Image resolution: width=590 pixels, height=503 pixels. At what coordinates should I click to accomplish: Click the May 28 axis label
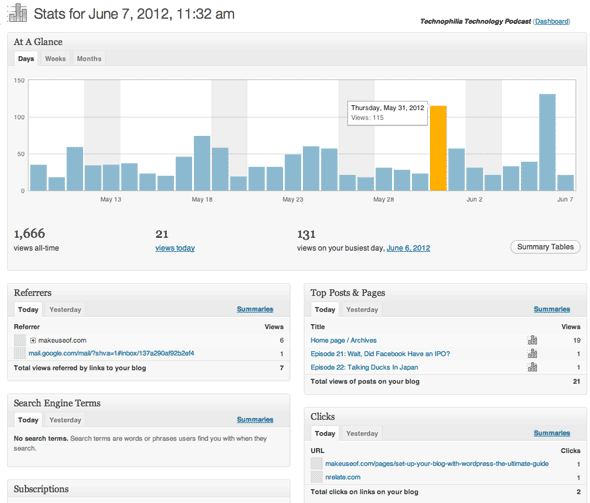pyautogui.click(x=383, y=199)
